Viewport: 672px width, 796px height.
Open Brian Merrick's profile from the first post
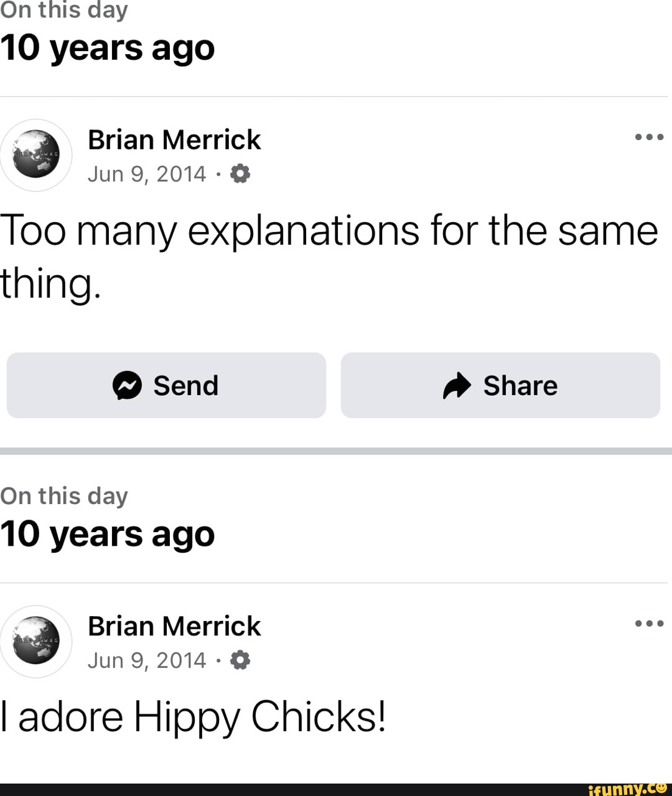[174, 140]
